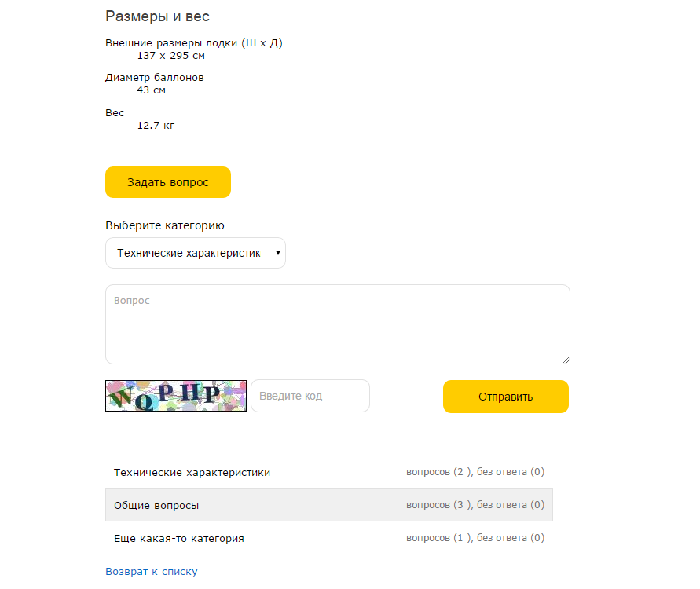This screenshot has width=700, height=589.
Task: Click the 137 x 295 см dimension value
Action: coord(170,55)
